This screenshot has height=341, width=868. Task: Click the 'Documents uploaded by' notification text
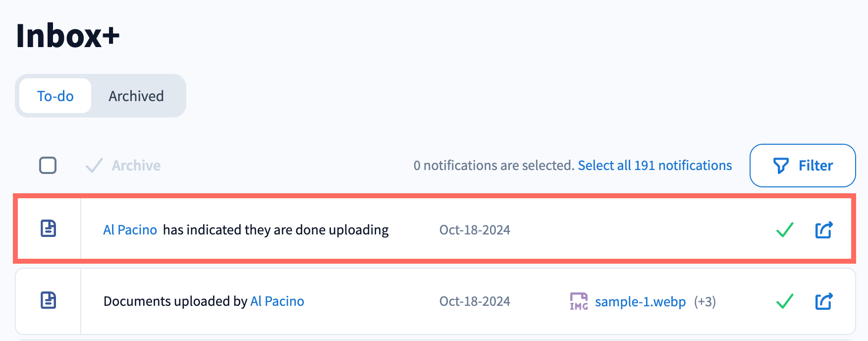click(175, 301)
